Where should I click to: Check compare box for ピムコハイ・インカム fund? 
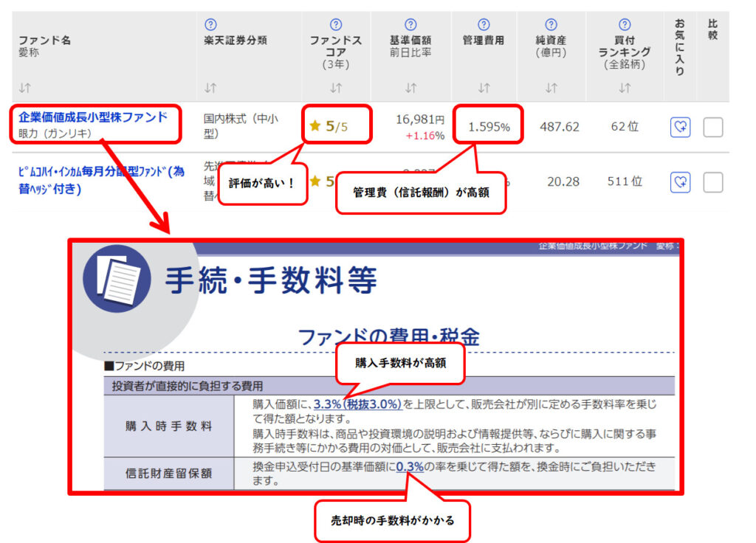coord(713,182)
